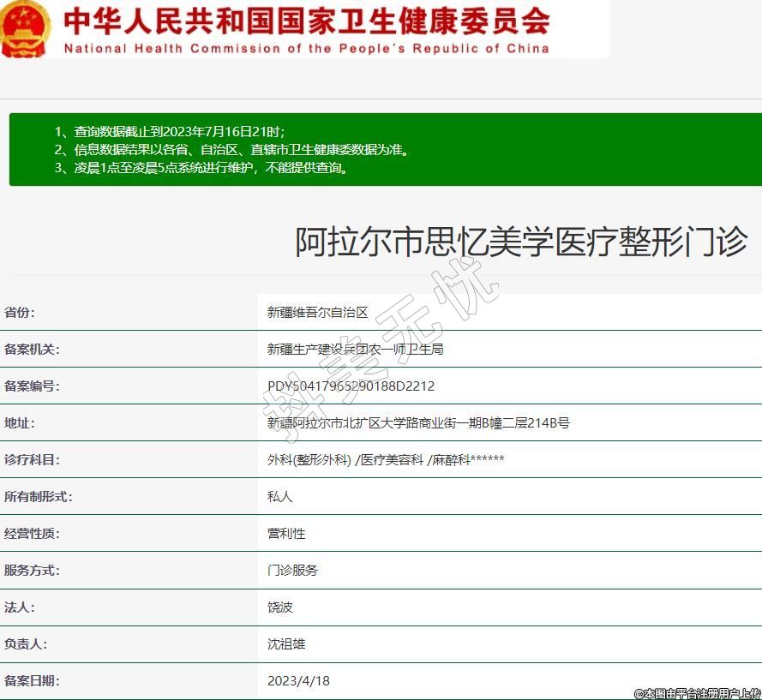Click the address value 新疆阿拉尔市北扩区大学路商业街
Image resolution: width=762 pixels, height=700 pixels.
(x=418, y=423)
